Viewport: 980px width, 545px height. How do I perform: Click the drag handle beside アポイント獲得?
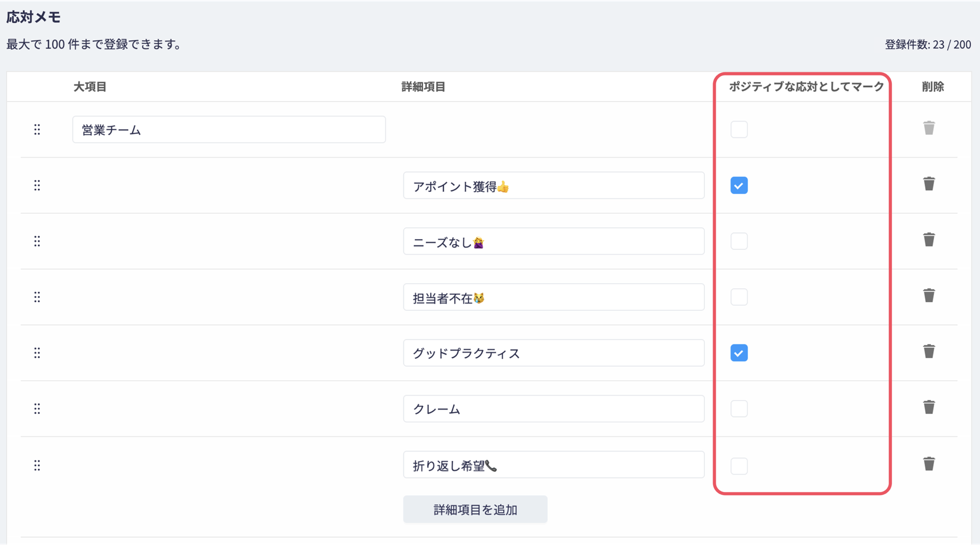[x=37, y=185]
